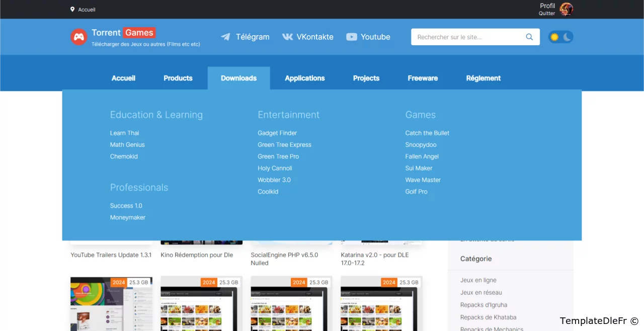Go to the Règlement menu item
Viewport: 644px width, 331px height.
pyautogui.click(x=483, y=78)
